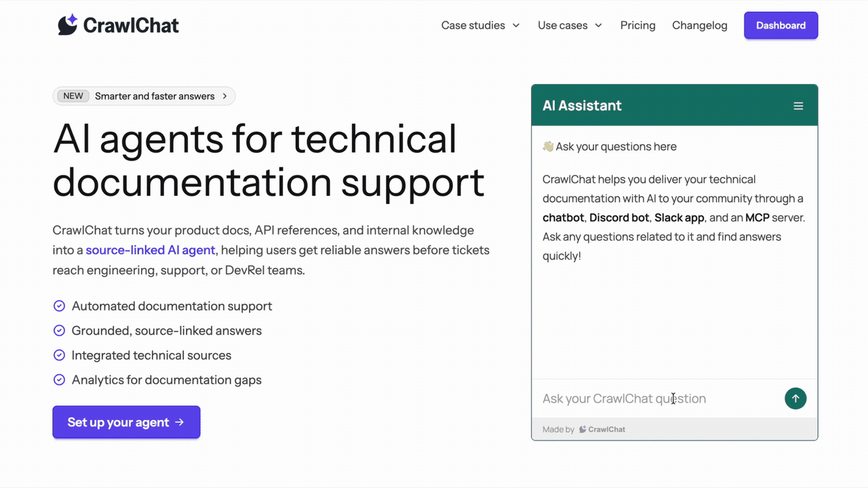The height and width of the screenshot is (488, 868).
Task: Click the NEW badge
Action: click(x=73, y=96)
